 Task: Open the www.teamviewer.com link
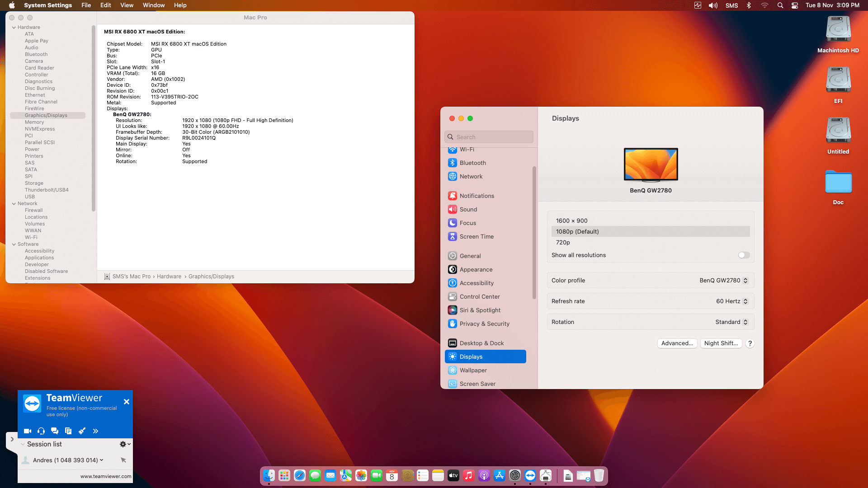pos(106,476)
